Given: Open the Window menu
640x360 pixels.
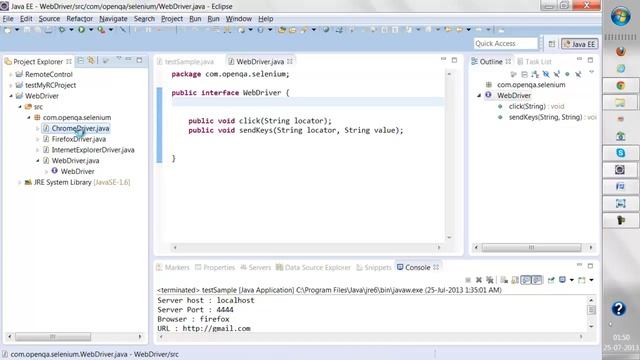Looking at the screenshot, I should [x=239, y=19].
